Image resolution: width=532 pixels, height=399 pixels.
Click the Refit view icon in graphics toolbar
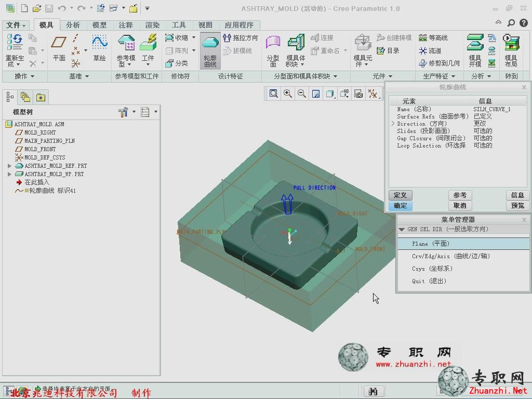tap(273, 94)
